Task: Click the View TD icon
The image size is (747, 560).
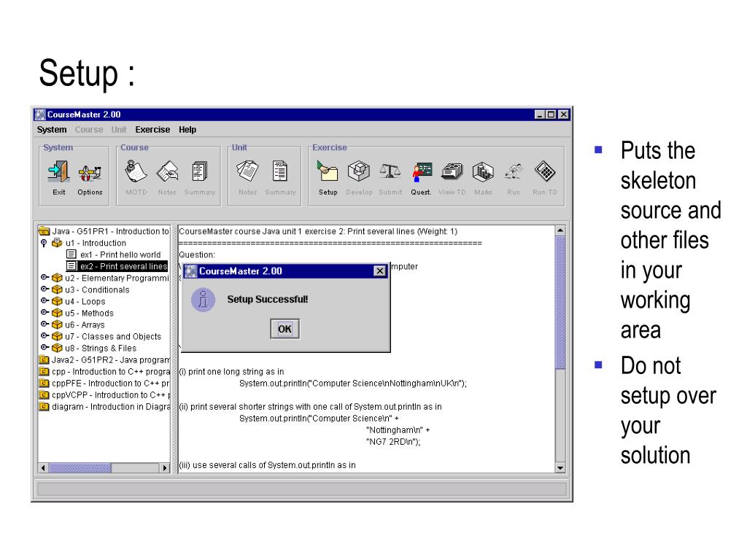Action: [x=452, y=171]
